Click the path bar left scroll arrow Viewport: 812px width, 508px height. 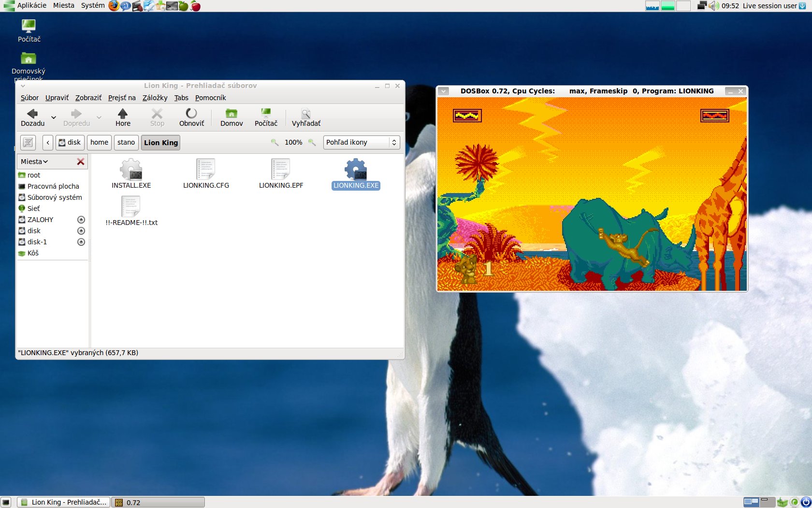47,142
